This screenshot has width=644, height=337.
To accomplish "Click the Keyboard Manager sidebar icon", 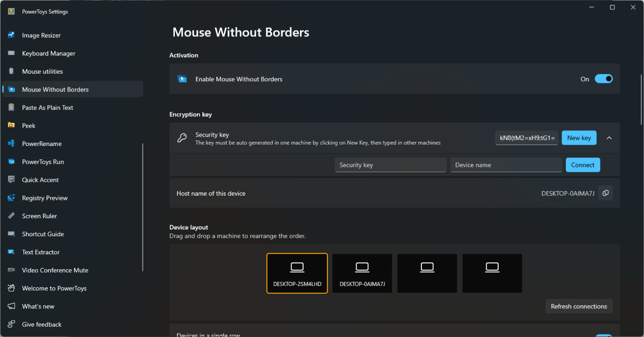I will point(11,53).
